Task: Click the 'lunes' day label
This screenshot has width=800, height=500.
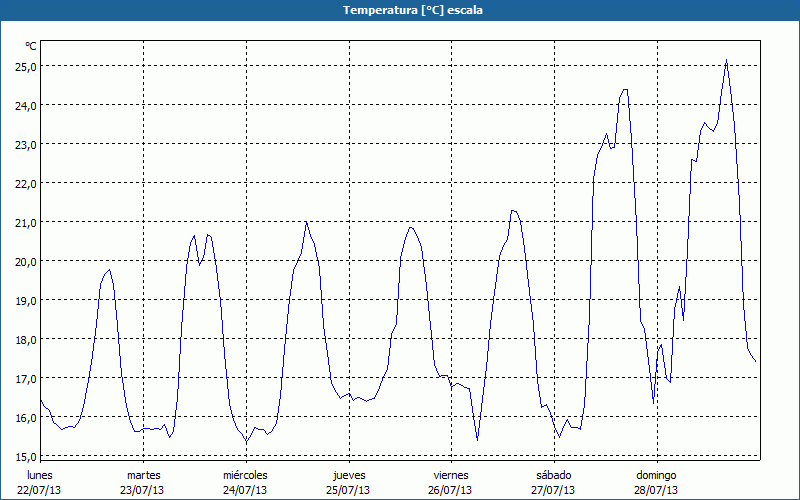Action: 40,475
